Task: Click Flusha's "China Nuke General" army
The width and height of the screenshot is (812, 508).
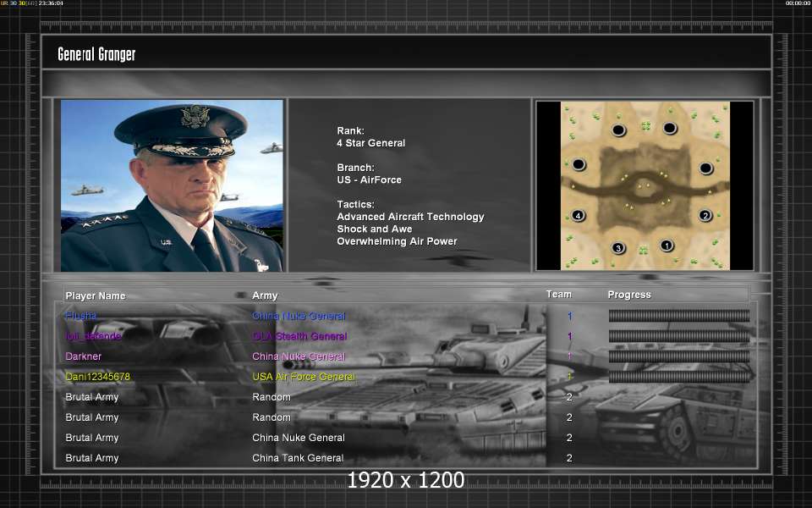Action: coord(299,316)
